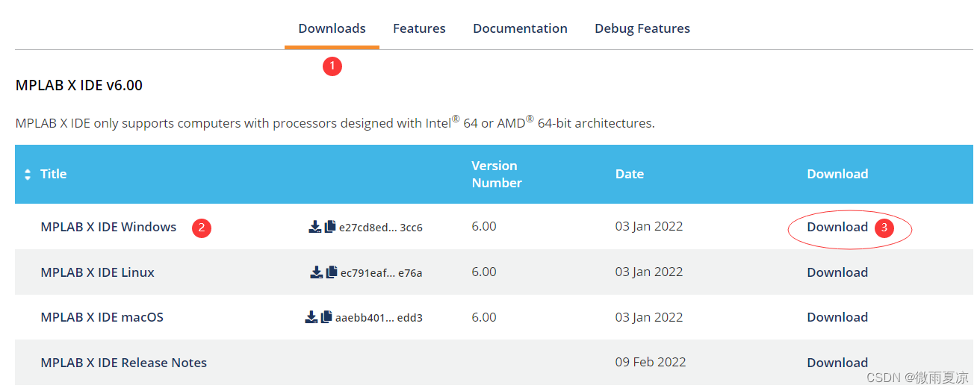Click download icon in MPLAB X IDE Linux row
This screenshot has width=980, height=391.
pyautogui.click(x=317, y=272)
